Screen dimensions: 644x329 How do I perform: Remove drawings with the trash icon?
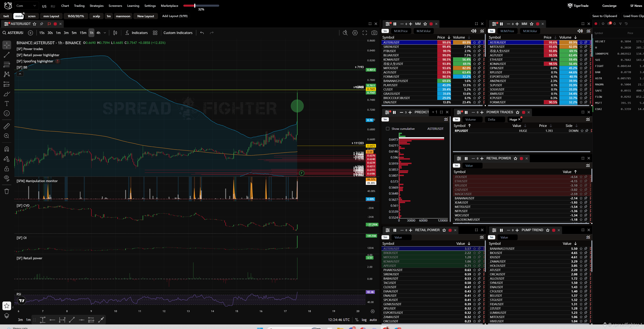(7, 191)
